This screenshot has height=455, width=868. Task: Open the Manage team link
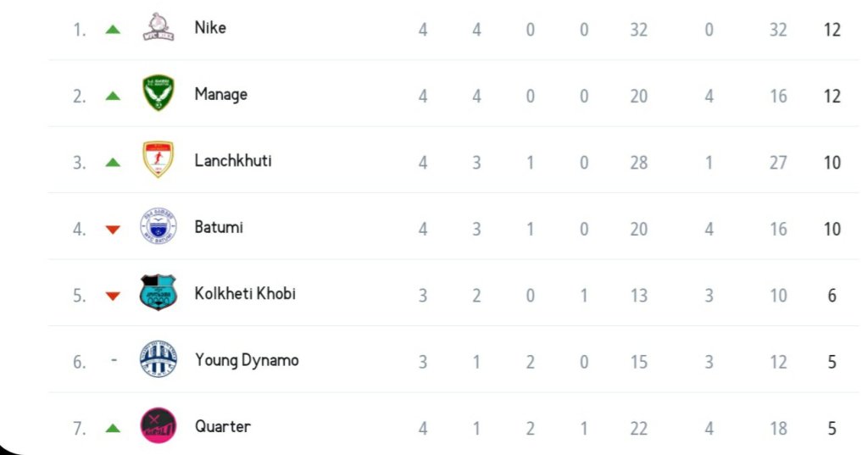[220, 94]
